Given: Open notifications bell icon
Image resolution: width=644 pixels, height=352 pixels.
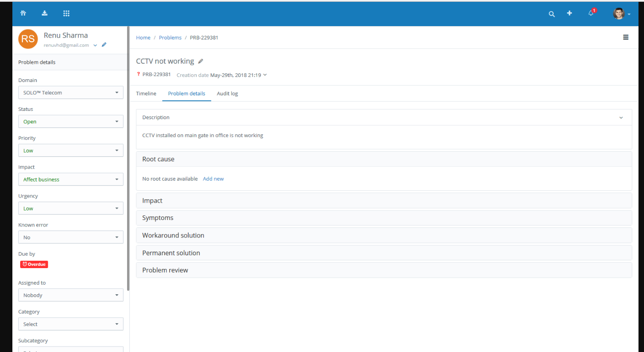Looking at the screenshot, I should [591, 13].
